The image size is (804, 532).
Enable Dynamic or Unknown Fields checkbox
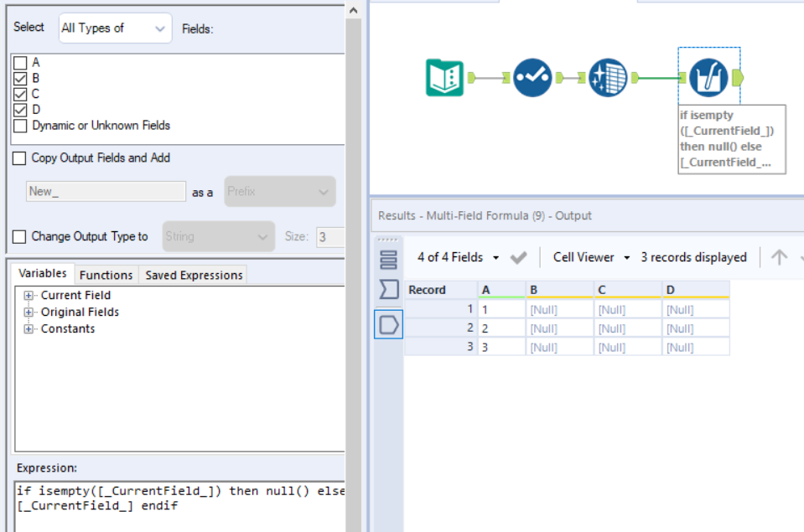click(20, 126)
